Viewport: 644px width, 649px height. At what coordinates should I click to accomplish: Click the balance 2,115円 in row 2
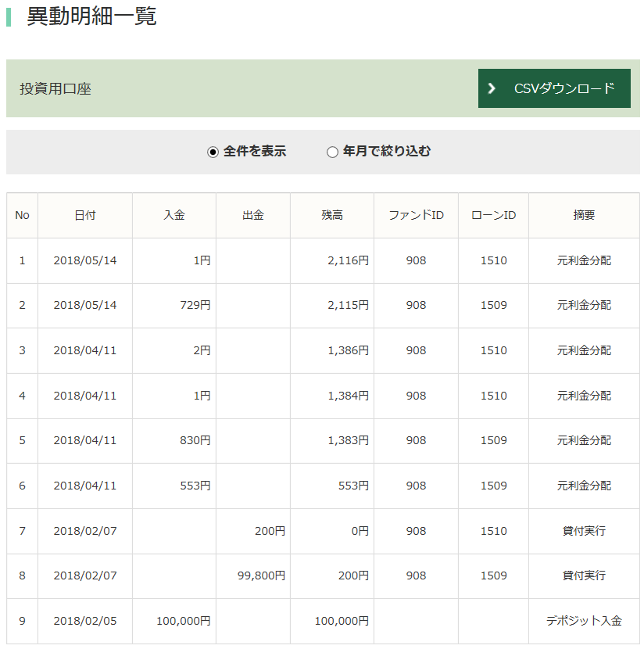point(348,305)
